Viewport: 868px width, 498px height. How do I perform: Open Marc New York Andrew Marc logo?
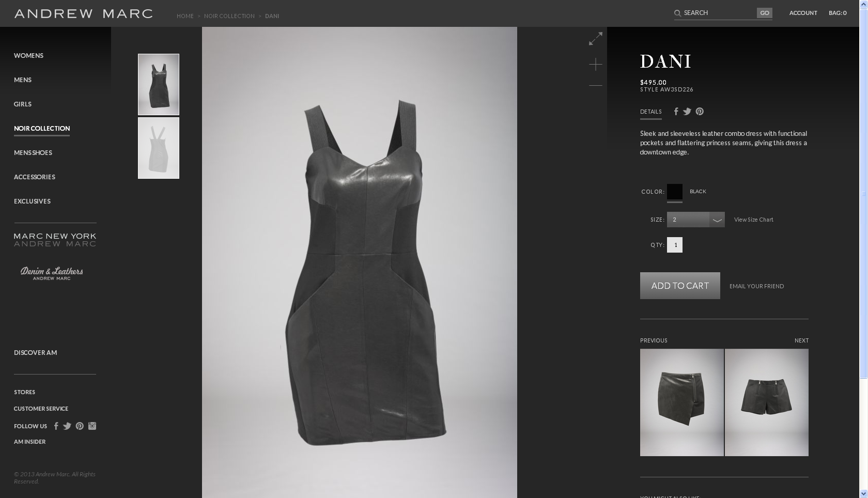coord(55,240)
